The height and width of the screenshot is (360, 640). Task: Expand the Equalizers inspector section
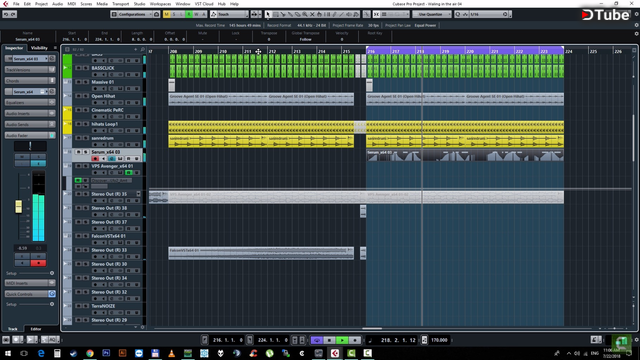pos(29,102)
